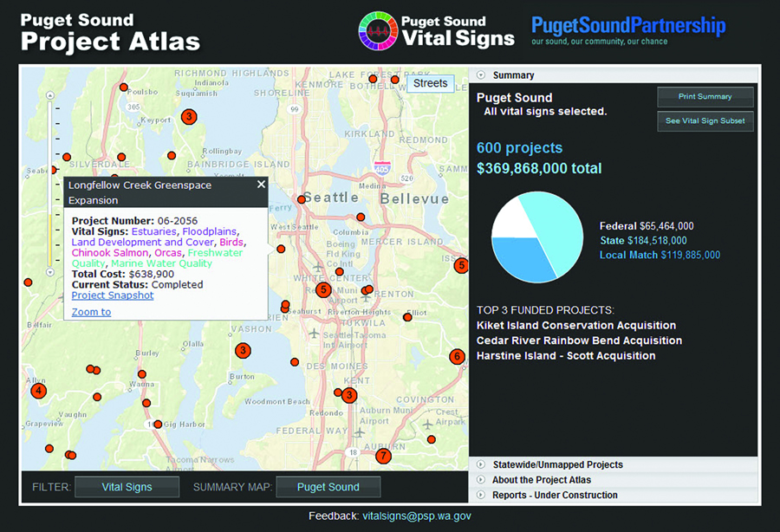This screenshot has height=532, width=780.
Task: Click PugetSoundPartnership logo
Action: pyautogui.click(x=628, y=30)
